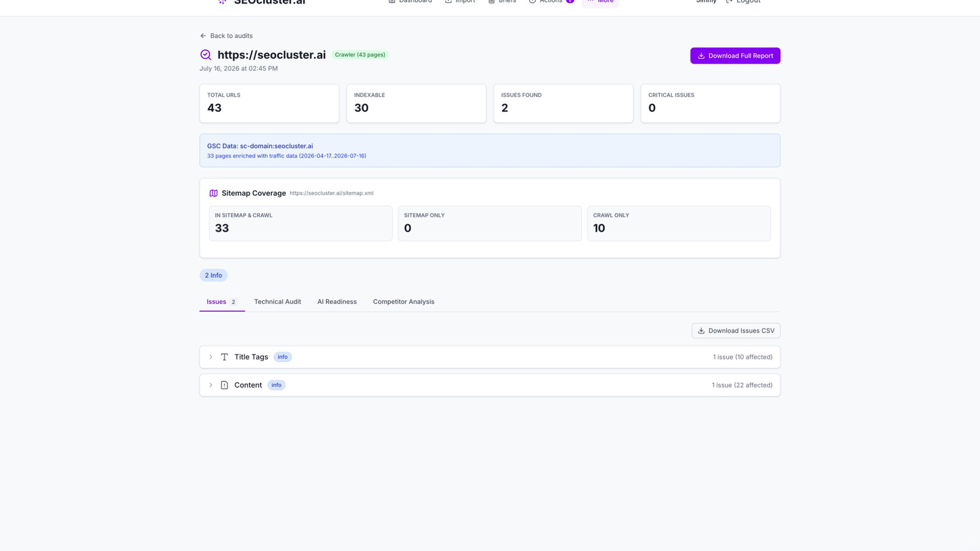Click the Sitemap Only count box
Image resolution: width=980 pixels, height=551 pixels.
pyautogui.click(x=490, y=223)
